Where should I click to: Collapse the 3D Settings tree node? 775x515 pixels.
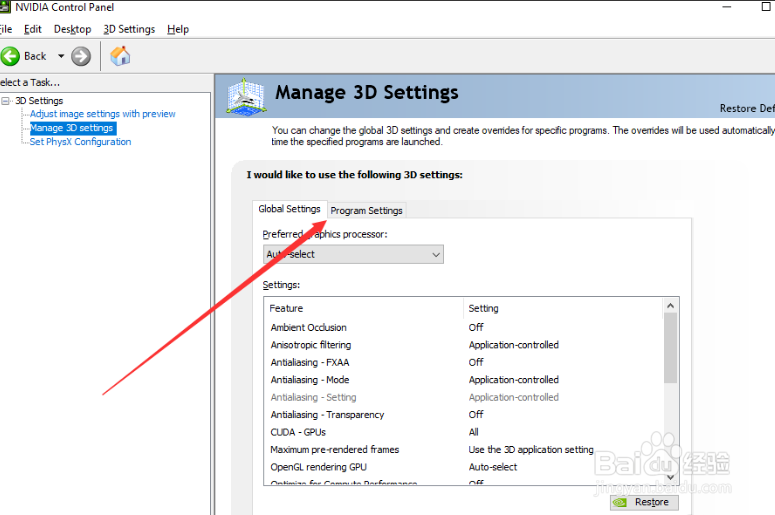[6, 101]
